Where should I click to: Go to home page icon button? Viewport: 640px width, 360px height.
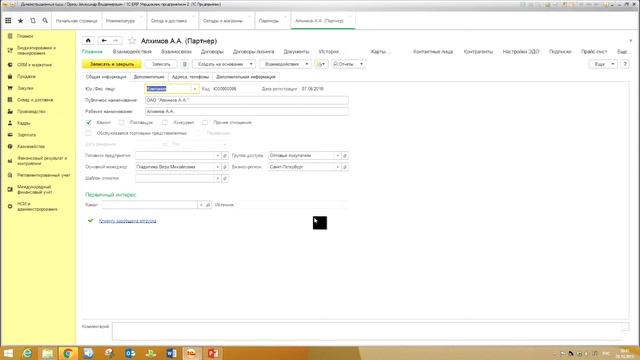88,40
